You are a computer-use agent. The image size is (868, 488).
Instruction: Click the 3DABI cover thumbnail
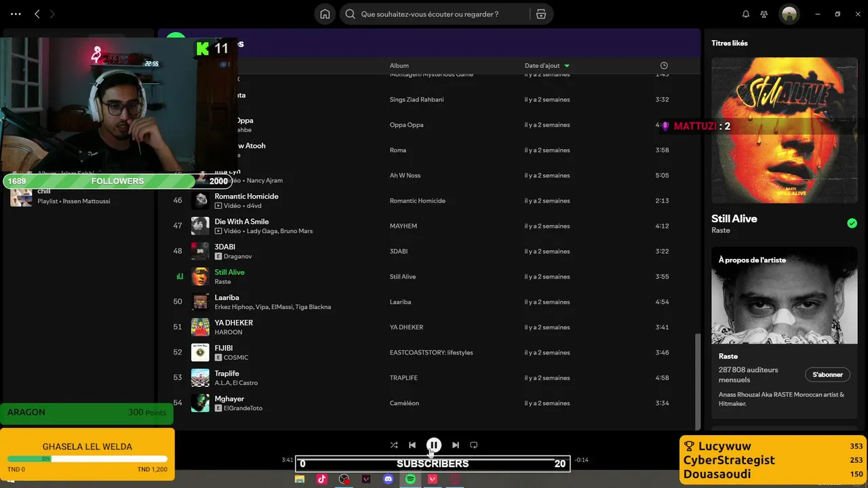[200, 251]
